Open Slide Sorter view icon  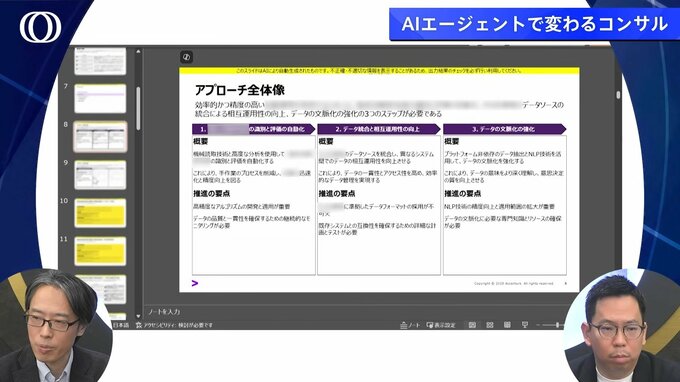[490, 325]
